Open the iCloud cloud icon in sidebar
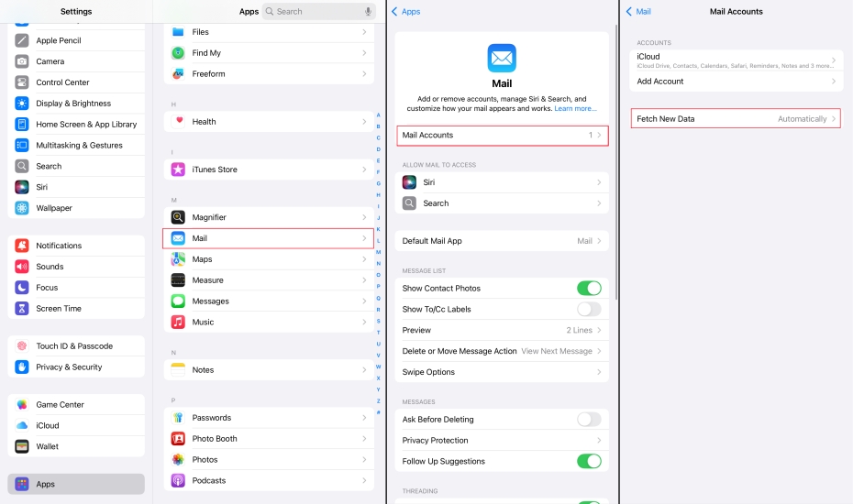Screen dimensions: 853x504 pos(22,425)
